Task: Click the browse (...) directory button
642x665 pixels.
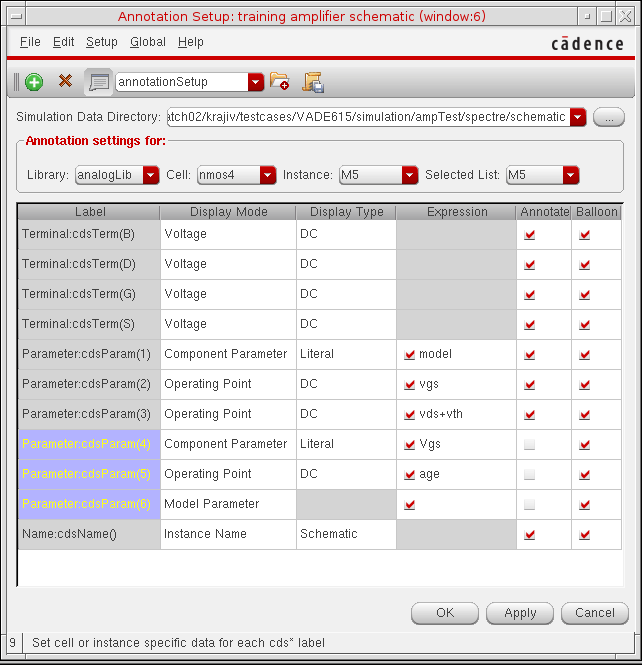Action: (609, 117)
